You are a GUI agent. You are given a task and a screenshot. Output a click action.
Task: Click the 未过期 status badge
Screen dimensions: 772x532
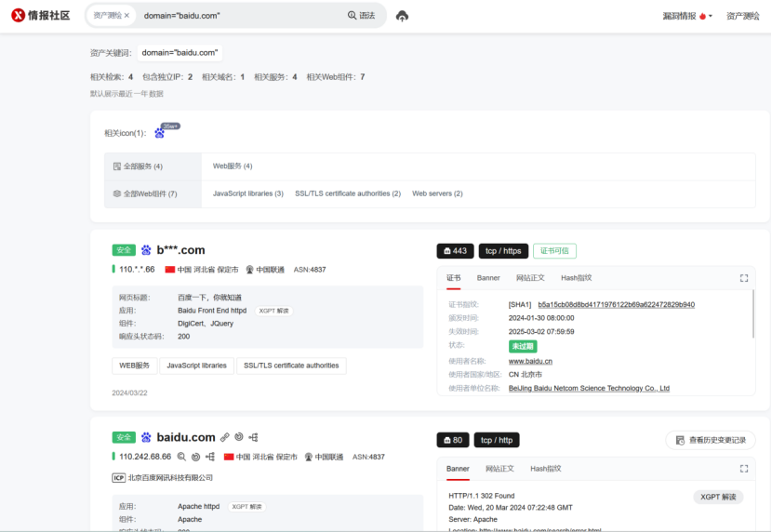(523, 346)
